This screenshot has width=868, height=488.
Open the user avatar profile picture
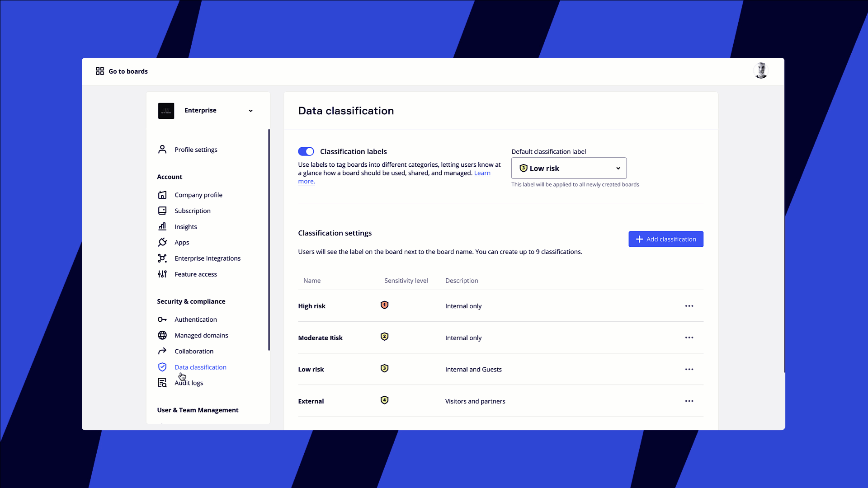click(x=761, y=71)
